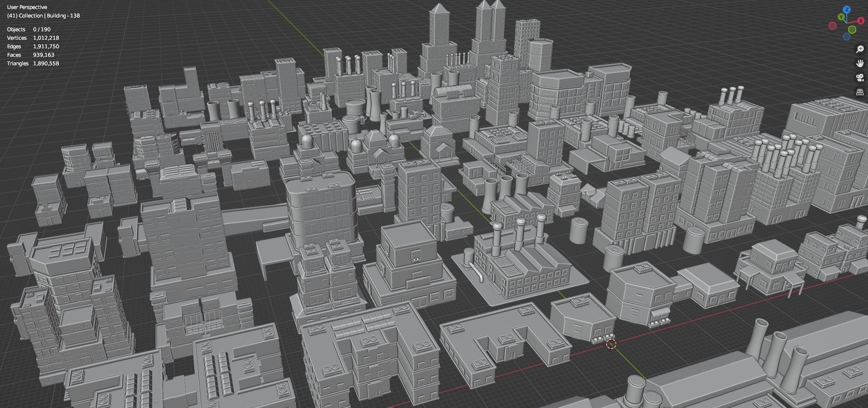Image resolution: width=868 pixels, height=408 pixels.
Task: Click the unlabeled negative Z blue gizmo circle
Action: click(x=847, y=37)
